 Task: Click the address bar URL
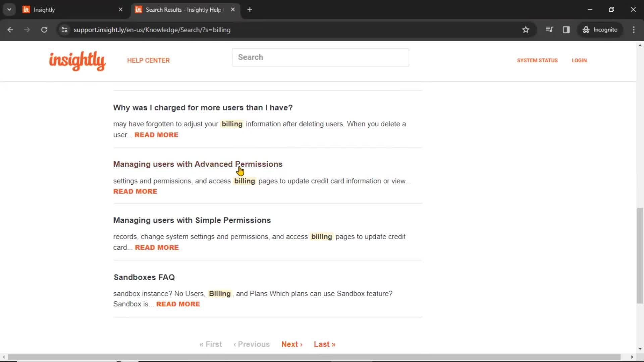tap(152, 30)
